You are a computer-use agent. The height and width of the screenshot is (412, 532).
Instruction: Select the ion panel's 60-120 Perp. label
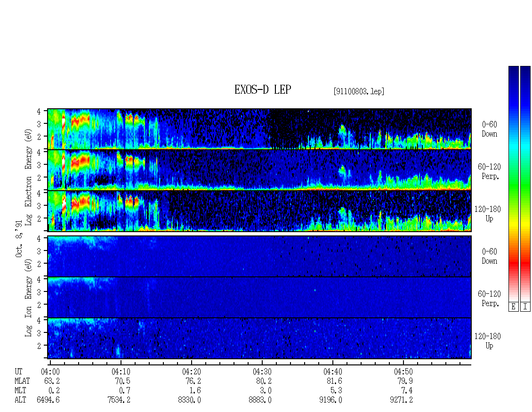pos(489,299)
